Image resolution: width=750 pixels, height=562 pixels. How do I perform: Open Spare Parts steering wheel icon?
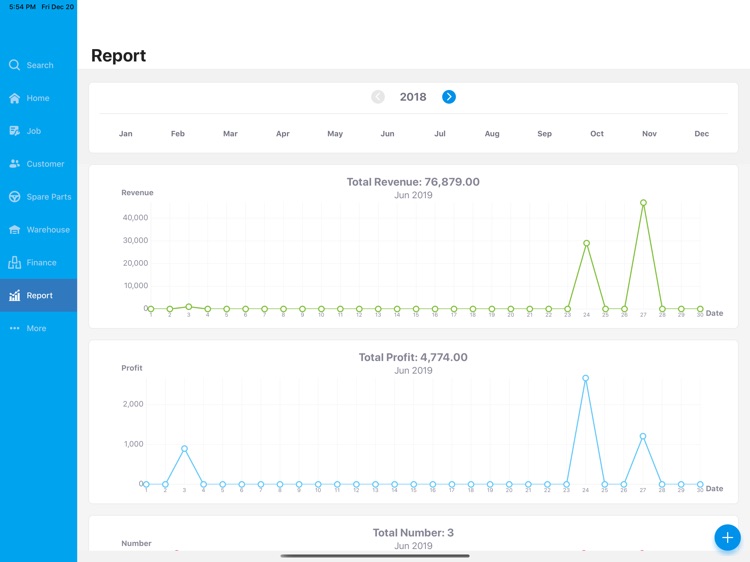14,197
